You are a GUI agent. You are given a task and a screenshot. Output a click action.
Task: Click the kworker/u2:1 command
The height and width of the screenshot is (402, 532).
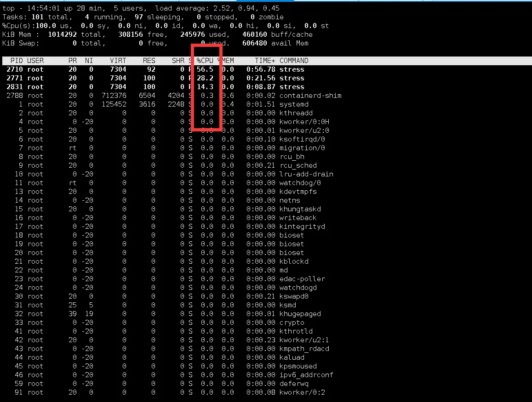coord(304,340)
